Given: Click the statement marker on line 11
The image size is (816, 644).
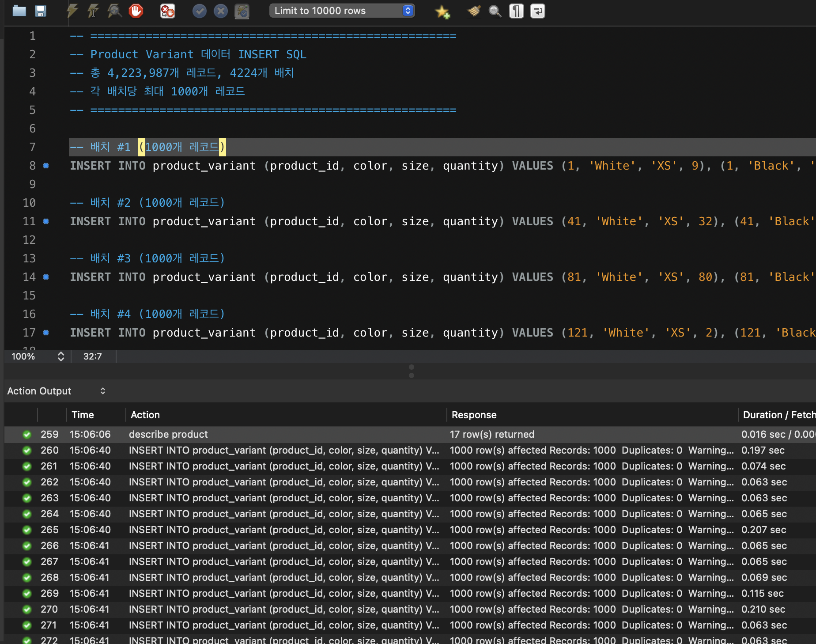Looking at the screenshot, I should [x=46, y=221].
